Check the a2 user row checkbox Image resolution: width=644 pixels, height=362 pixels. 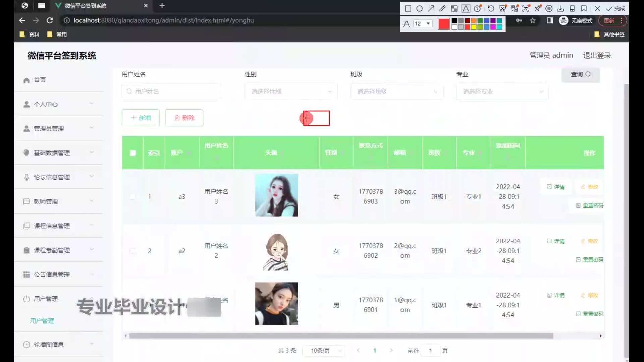[132, 251]
